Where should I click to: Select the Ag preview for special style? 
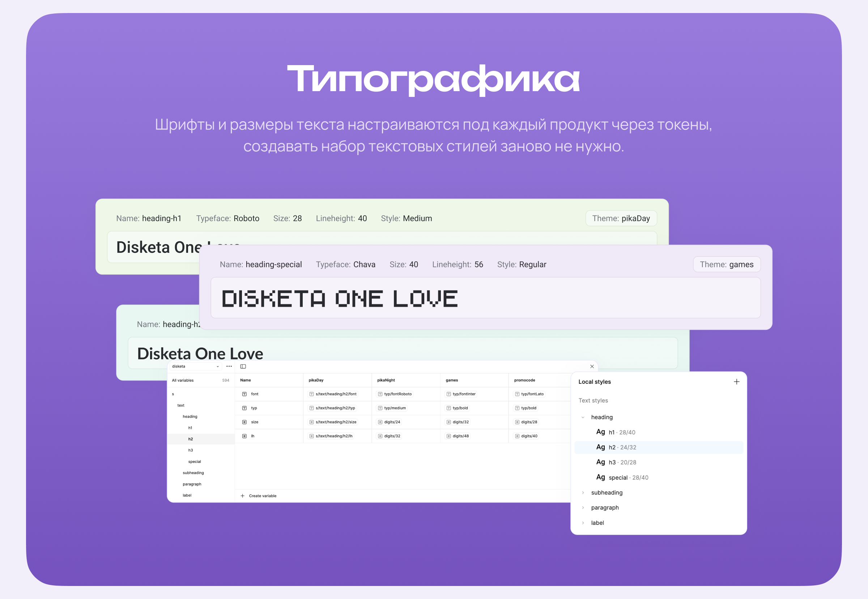coord(600,477)
